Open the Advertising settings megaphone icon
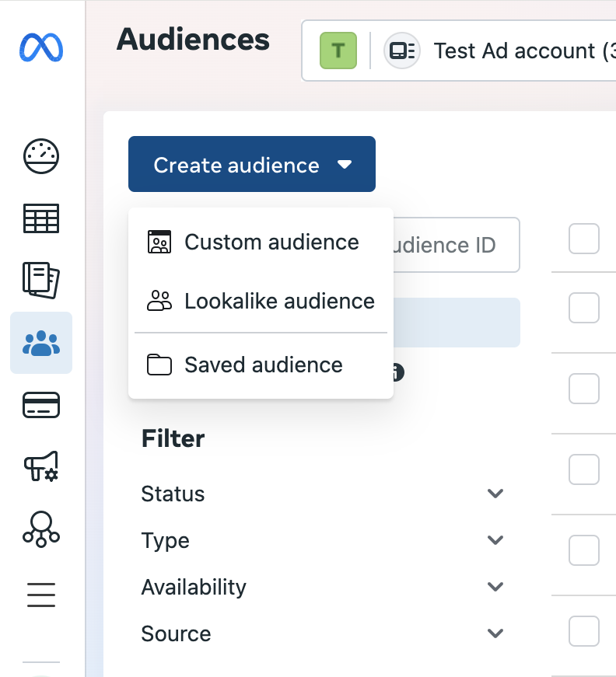This screenshot has width=616, height=677. [41, 466]
